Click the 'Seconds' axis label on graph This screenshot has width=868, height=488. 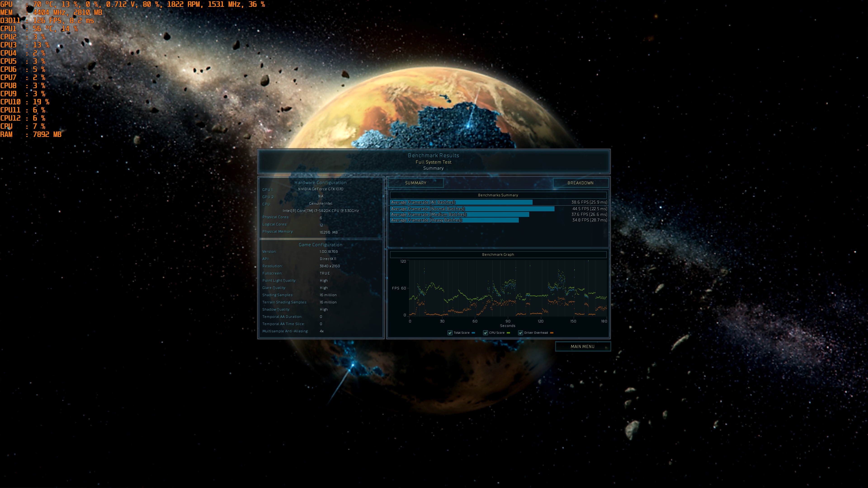pyautogui.click(x=507, y=326)
